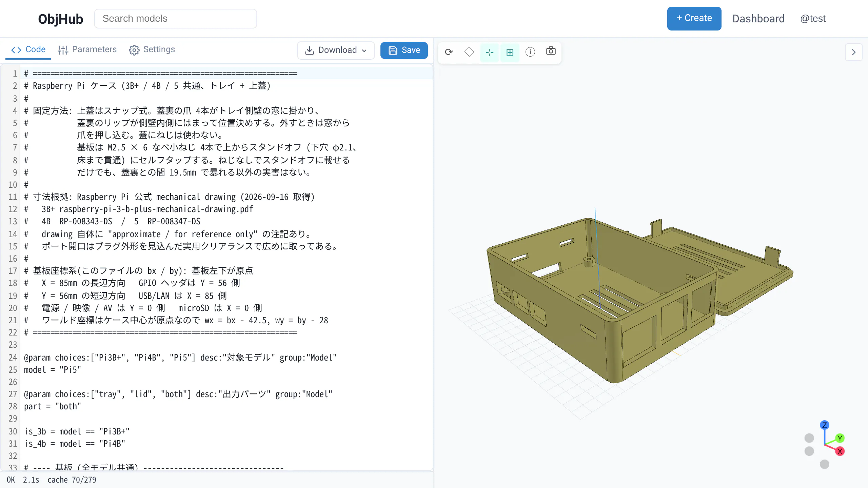Focus the Search models field
The image size is (868, 488).
[x=175, y=19]
